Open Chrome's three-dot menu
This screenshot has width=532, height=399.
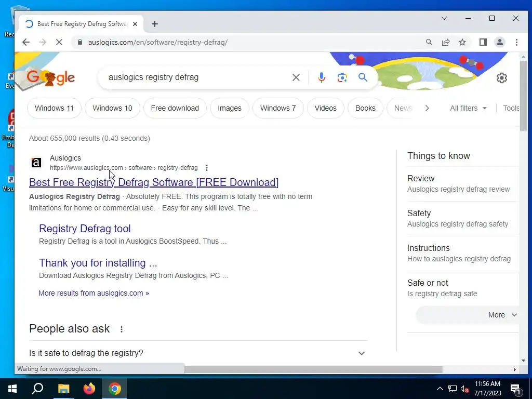[x=516, y=42]
